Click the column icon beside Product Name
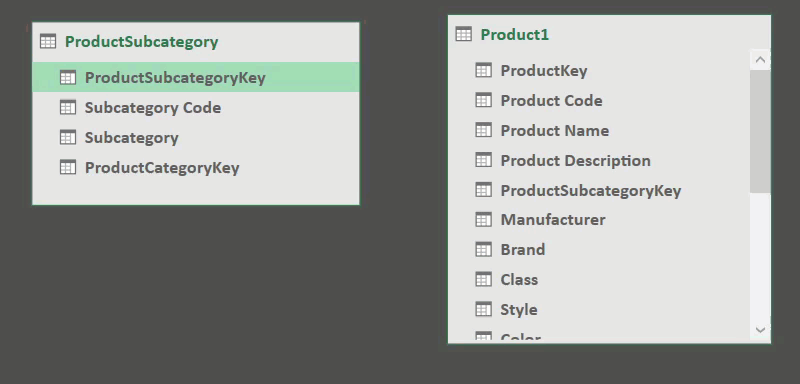The image size is (800, 384). 484,130
